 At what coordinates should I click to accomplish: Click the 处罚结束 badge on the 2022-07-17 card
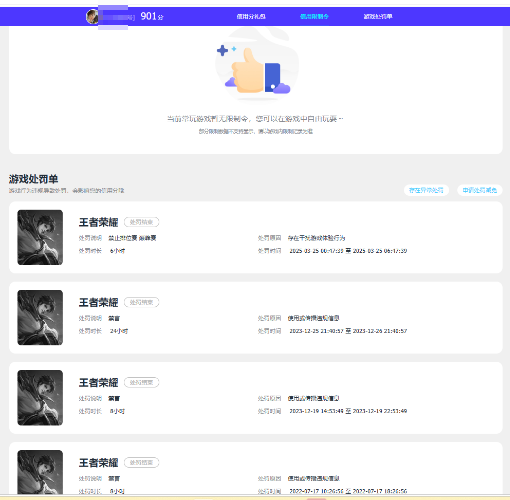[x=141, y=463]
